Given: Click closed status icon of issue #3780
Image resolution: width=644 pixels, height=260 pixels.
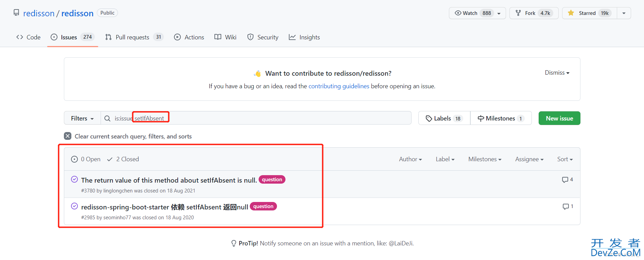Looking at the screenshot, I should pos(74,179).
